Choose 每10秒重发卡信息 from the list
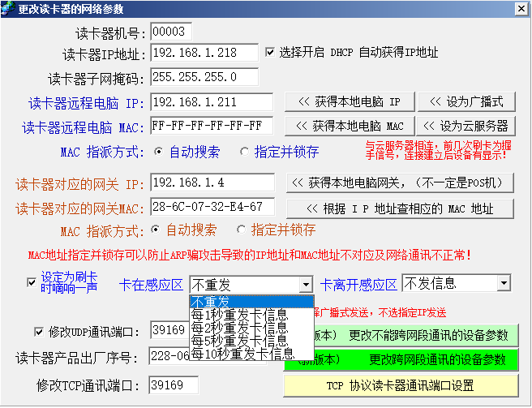532x408 pixels. tap(242, 354)
